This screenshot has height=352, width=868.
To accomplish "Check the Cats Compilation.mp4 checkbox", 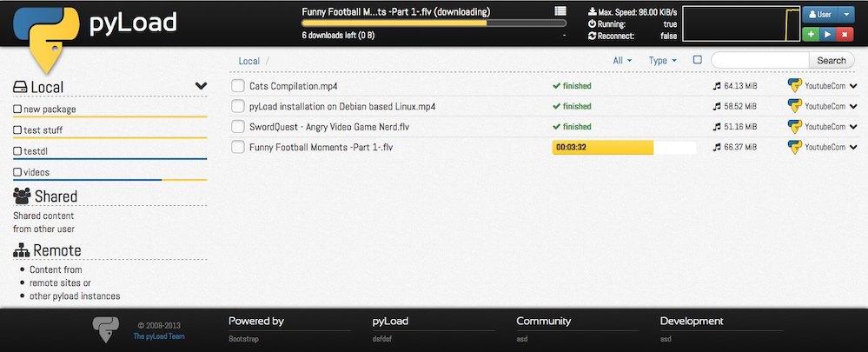I will pos(237,86).
